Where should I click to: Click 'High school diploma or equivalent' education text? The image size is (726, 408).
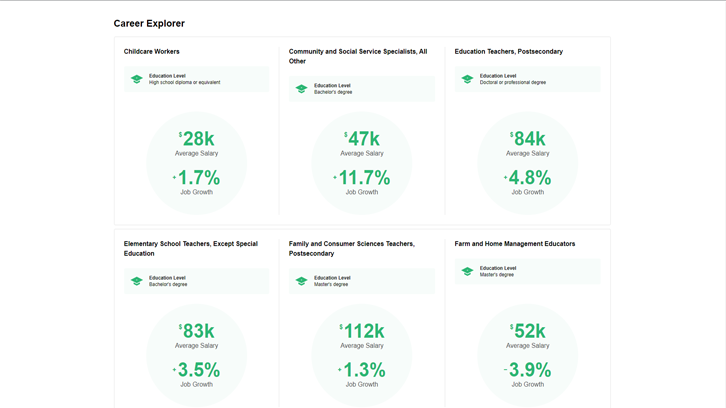click(x=184, y=82)
